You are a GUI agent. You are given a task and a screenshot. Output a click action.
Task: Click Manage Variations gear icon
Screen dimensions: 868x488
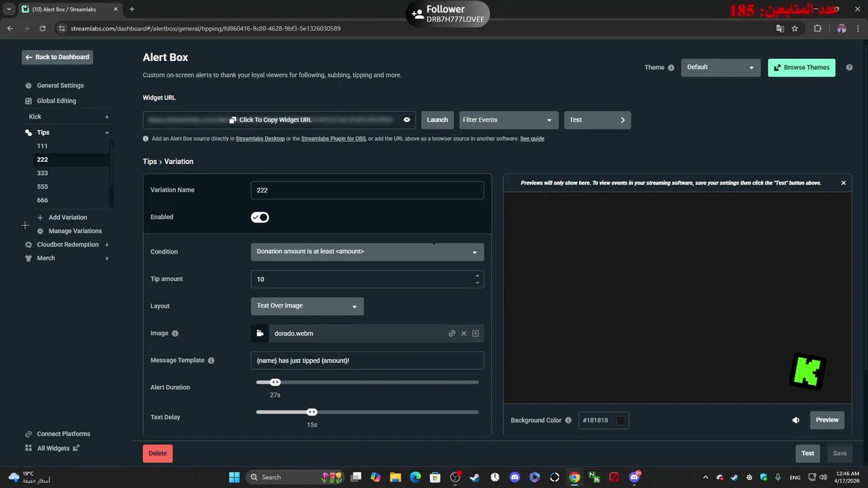click(x=40, y=231)
